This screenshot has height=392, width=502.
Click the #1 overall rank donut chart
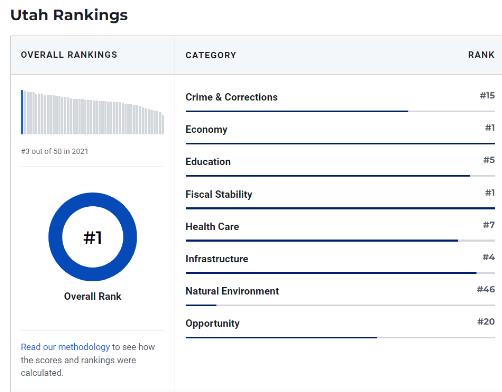tap(93, 237)
